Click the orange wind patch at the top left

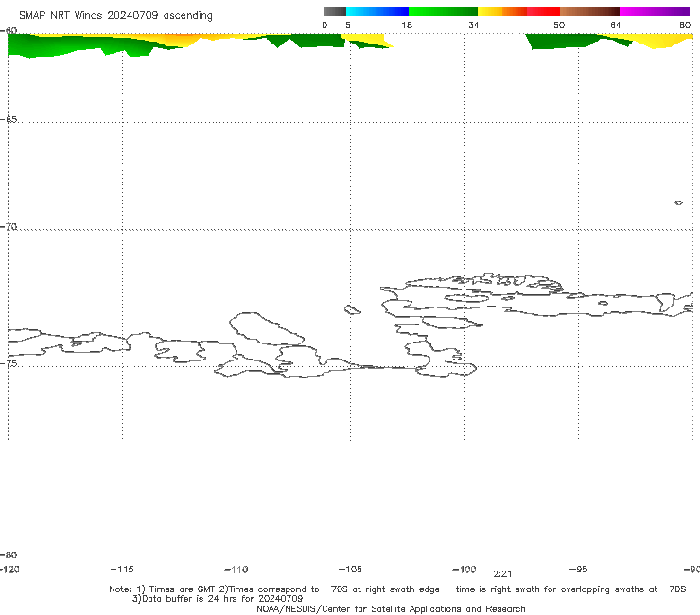pos(179,40)
